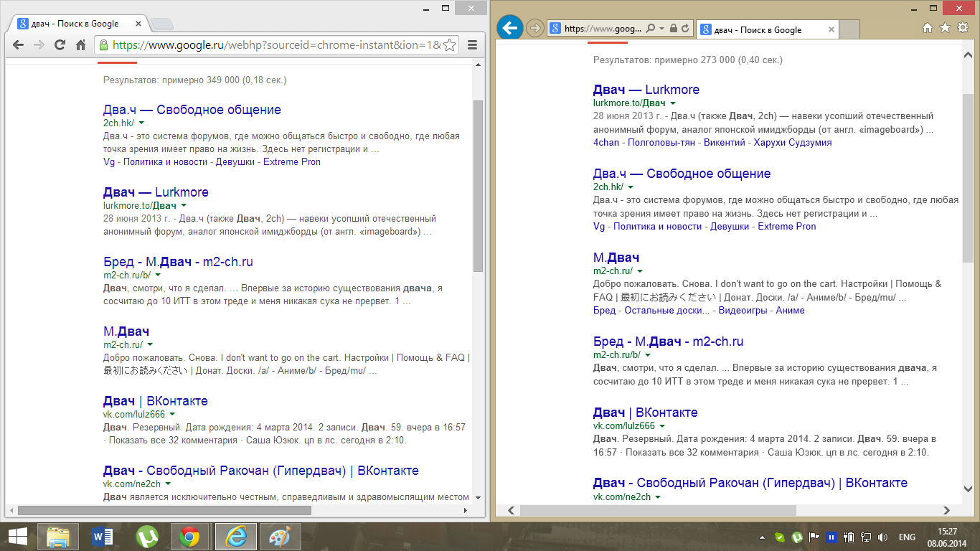
Task: Open a new tab in Internet Explorer
Action: coord(849,29)
